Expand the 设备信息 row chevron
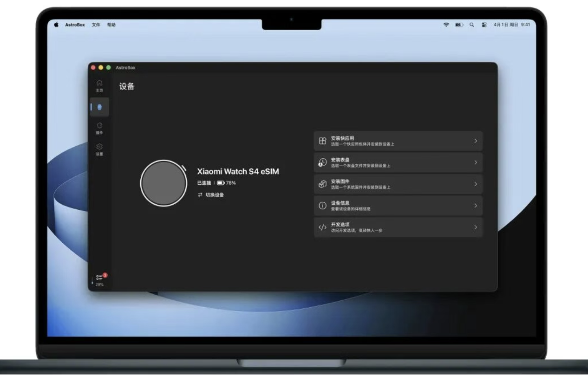The height and width of the screenshot is (375, 588). (x=476, y=206)
